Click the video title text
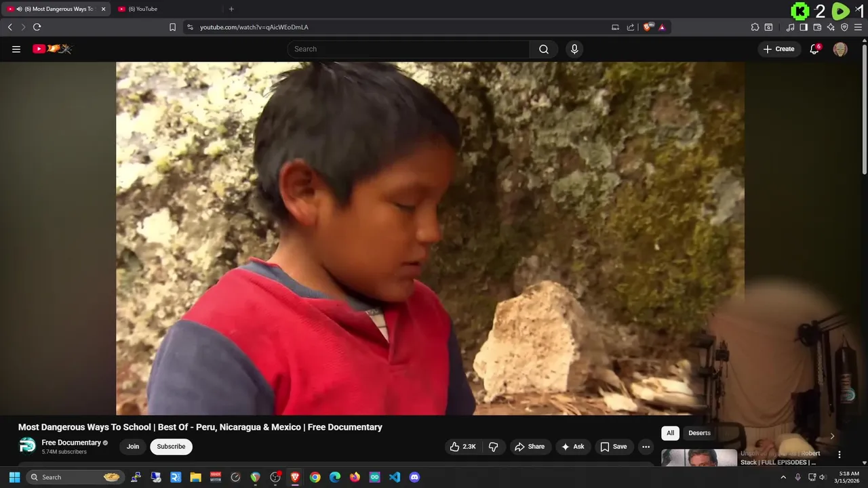The image size is (868, 488). (200, 427)
